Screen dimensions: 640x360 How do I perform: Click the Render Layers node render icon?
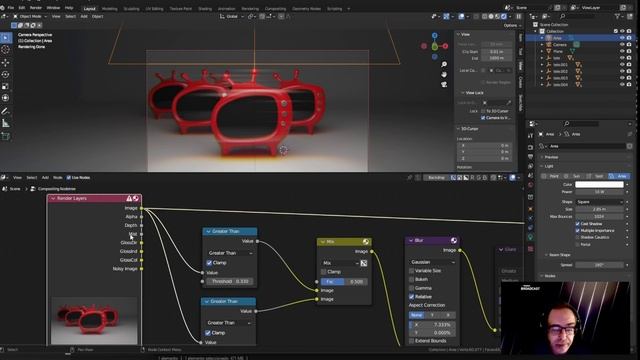pyautogui.click(x=136, y=198)
